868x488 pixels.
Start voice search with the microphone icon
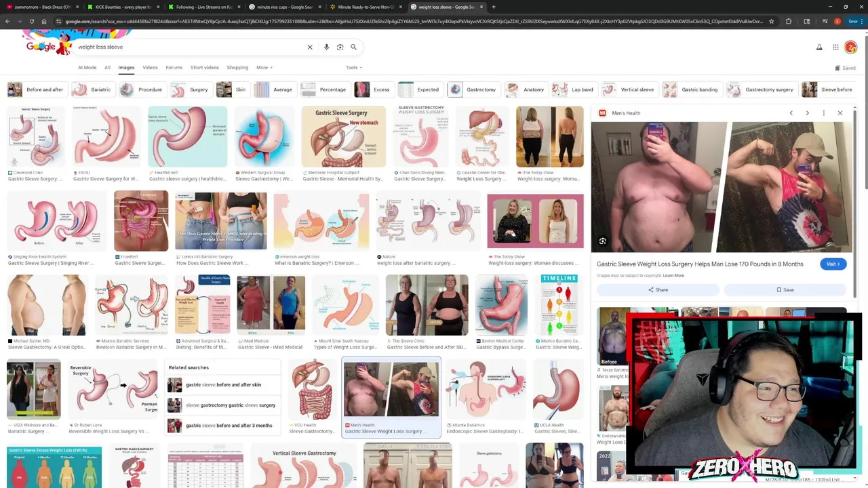coord(326,47)
